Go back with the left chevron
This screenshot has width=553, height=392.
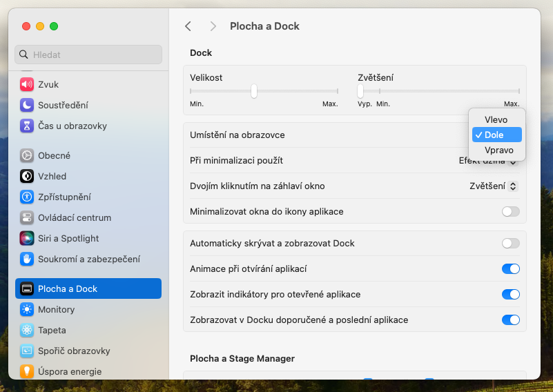point(188,26)
